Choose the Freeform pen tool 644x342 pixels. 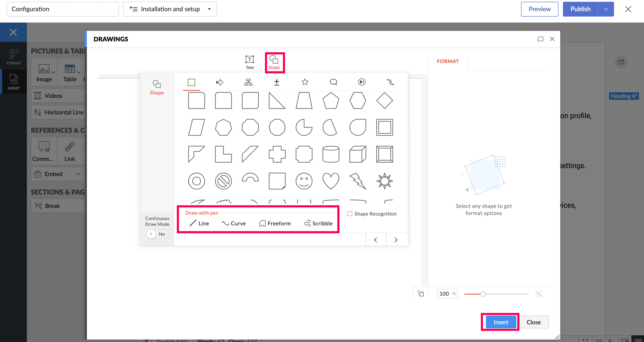click(x=275, y=223)
